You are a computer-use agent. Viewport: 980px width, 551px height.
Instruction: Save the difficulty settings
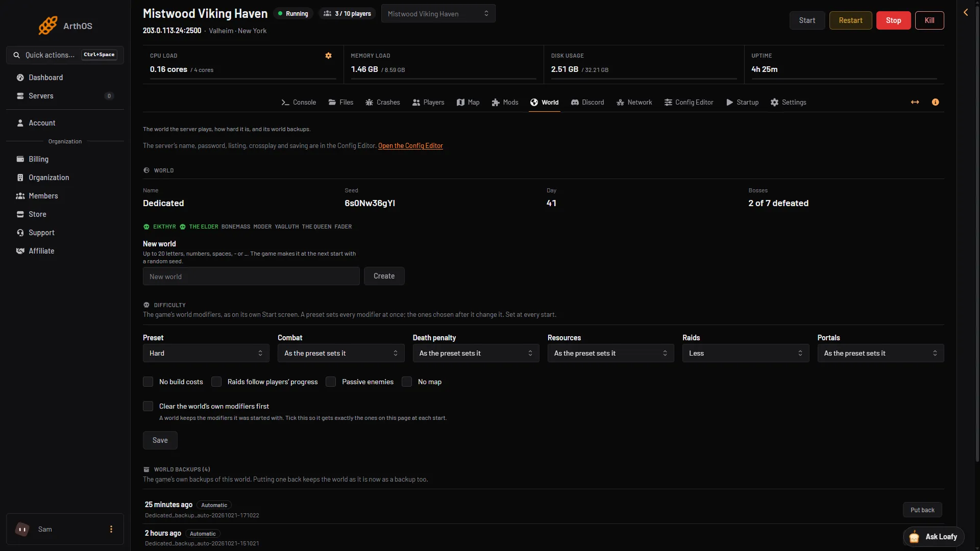click(160, 440)
